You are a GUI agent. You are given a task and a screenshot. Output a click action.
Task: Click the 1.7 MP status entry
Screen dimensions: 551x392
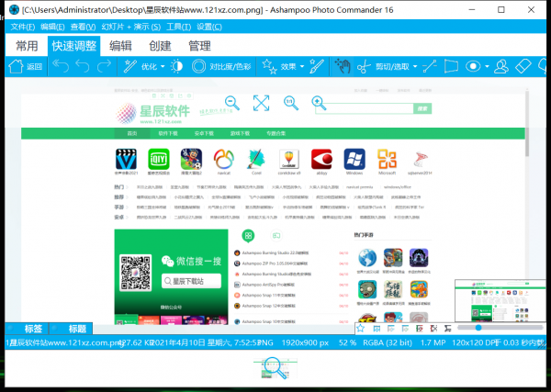tap(433, 342)
